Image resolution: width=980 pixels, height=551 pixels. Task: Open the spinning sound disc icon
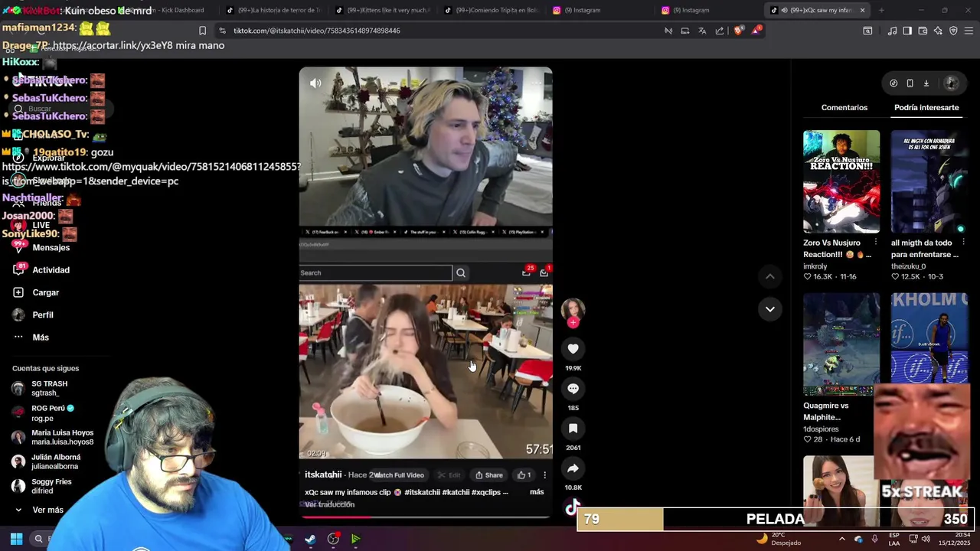coord(573,508)
